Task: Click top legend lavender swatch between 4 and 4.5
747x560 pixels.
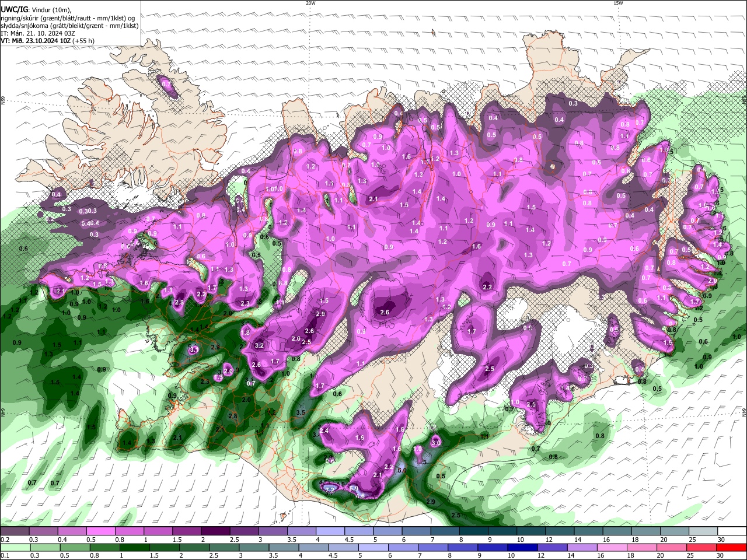Action: click(x=330, y=531)
